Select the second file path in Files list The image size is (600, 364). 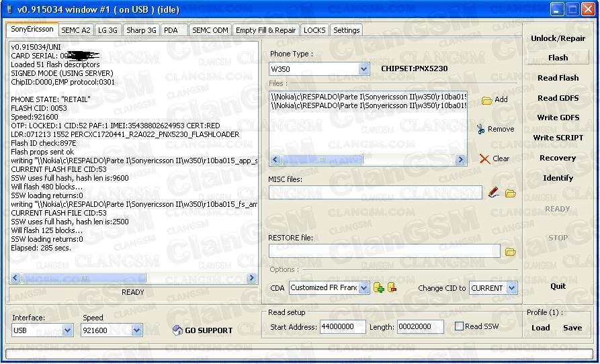coord(368,105)
